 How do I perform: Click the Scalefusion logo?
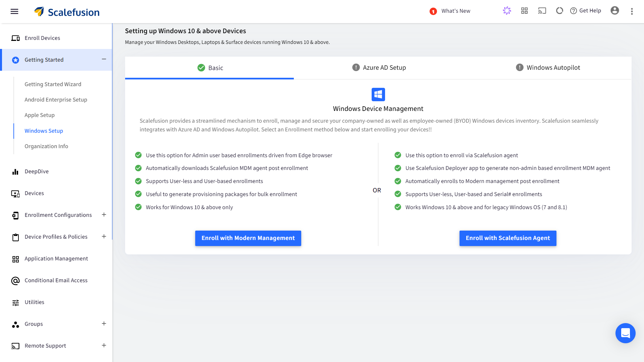[67, 12]
